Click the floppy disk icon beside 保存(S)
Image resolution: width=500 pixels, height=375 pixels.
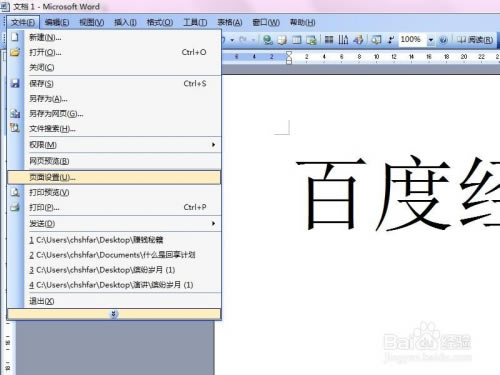click(15, 83)
